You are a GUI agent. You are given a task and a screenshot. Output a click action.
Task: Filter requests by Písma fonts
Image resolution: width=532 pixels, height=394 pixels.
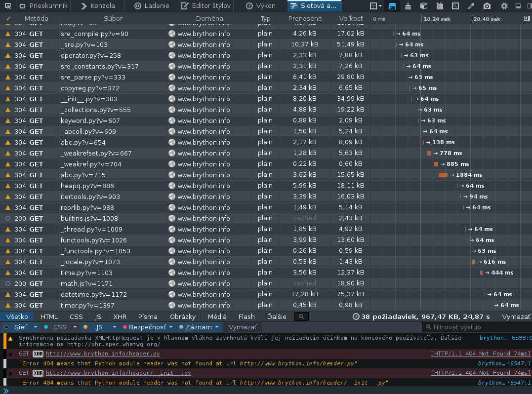[x=148, y=316]
